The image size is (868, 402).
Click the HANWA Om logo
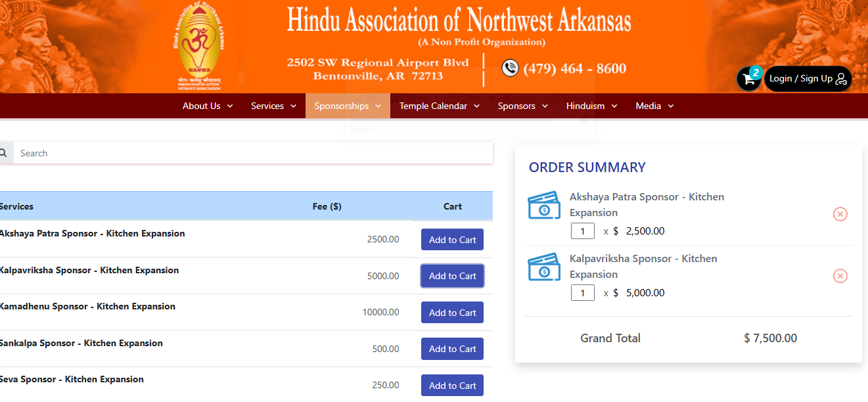pos(199,46)
